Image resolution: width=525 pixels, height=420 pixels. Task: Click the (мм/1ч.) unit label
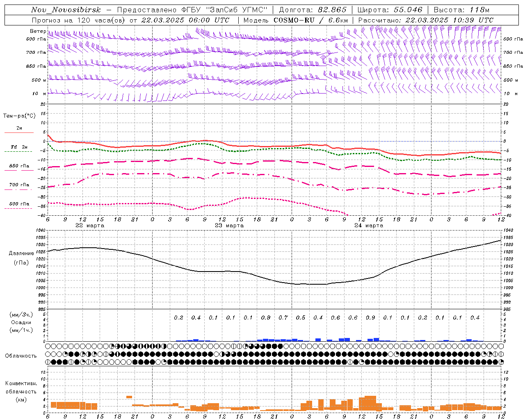[x=21, y=330]
